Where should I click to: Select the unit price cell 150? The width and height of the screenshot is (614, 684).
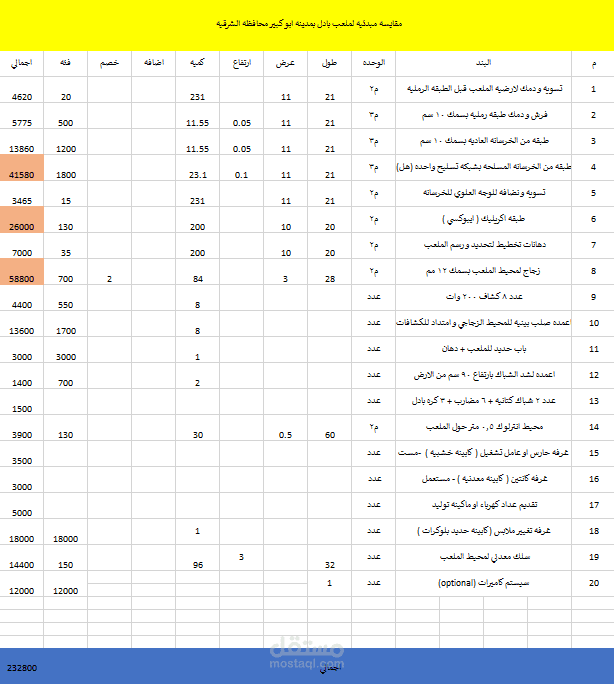pos(65,557)
